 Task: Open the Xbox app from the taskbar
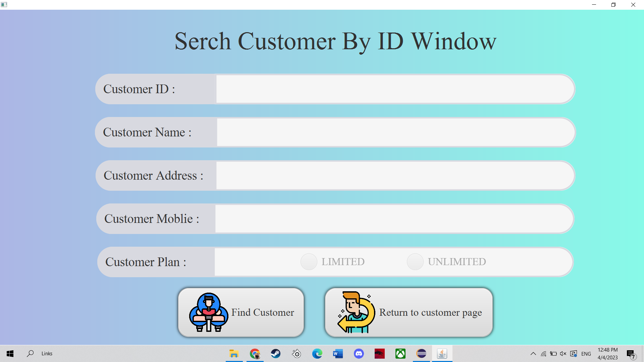(400, 354)
